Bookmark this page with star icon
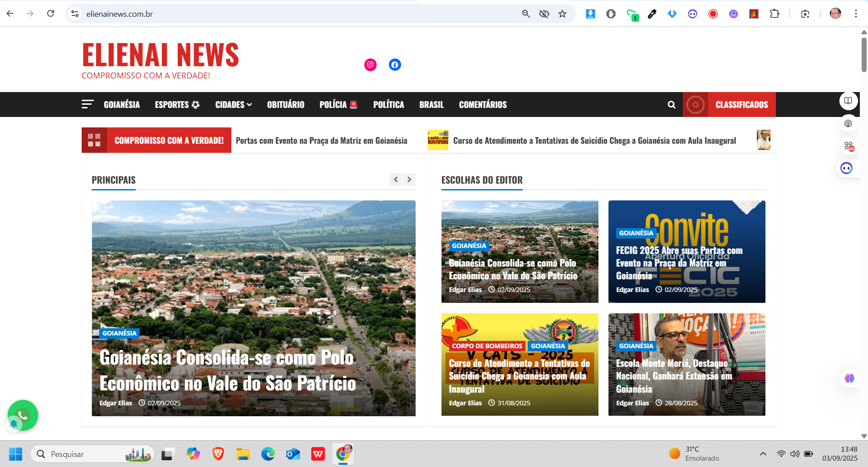Viewport: 868px width, 467px height. (562, 14)
